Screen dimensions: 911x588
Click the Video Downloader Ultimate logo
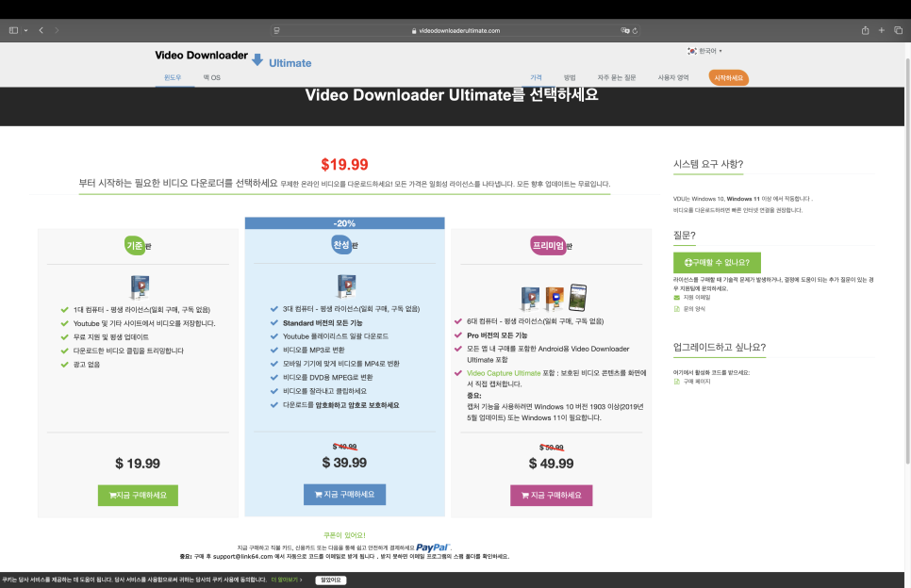coord(233,58)
